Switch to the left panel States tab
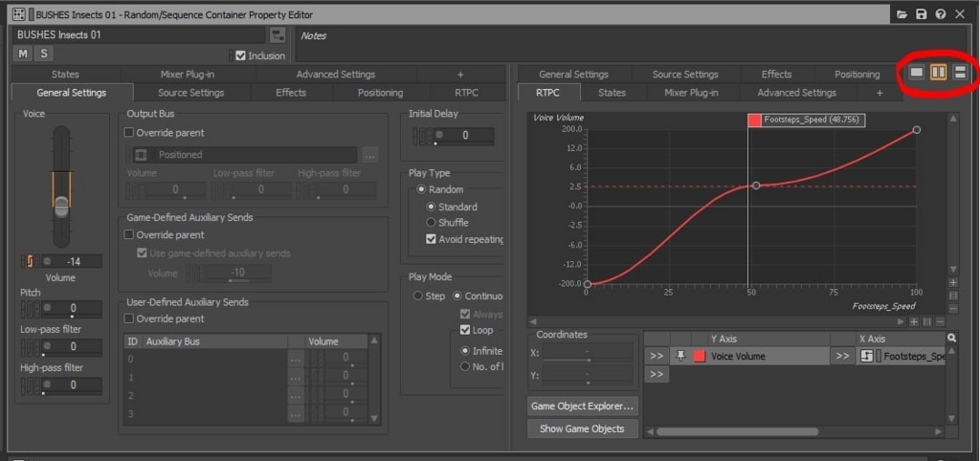 pyautogui.click(x=65, y=75)
